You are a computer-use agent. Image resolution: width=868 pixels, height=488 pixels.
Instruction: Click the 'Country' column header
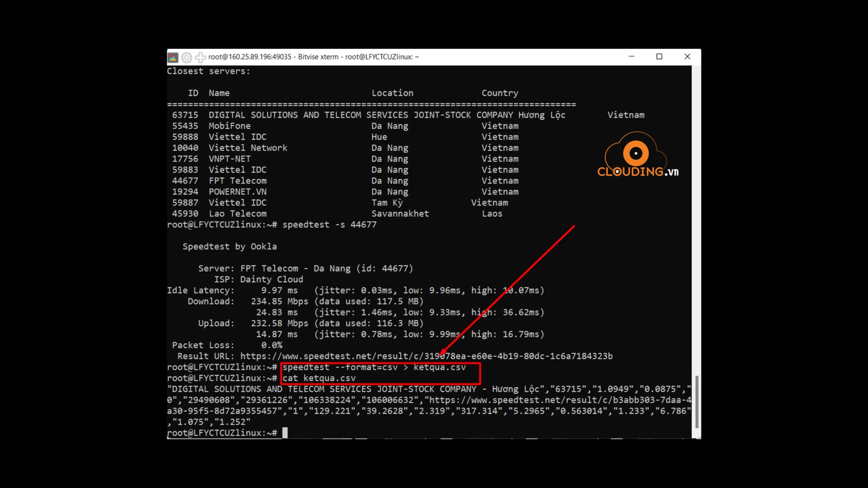[x=500, y=93]
